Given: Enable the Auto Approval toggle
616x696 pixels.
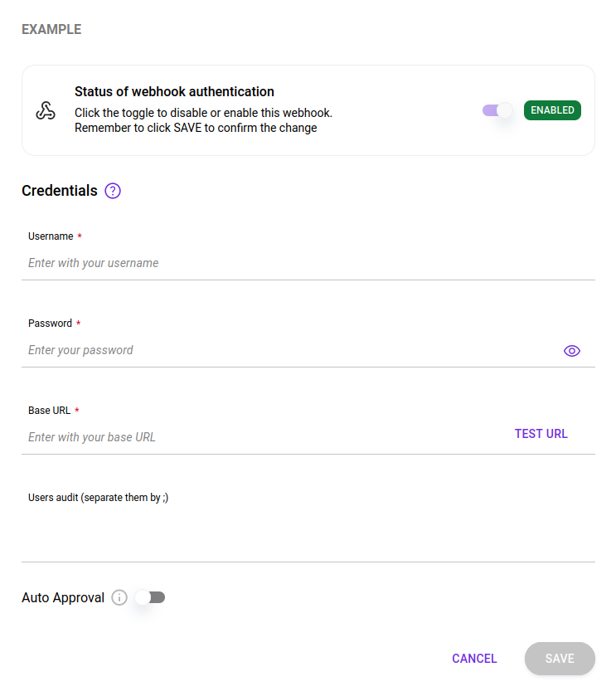Looking at the screenshot, I should (149, 597).
